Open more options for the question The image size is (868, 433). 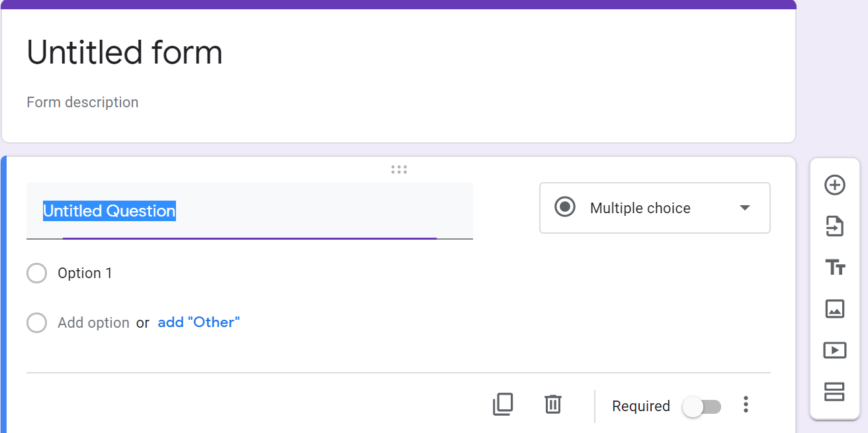[x=746, y=405]
